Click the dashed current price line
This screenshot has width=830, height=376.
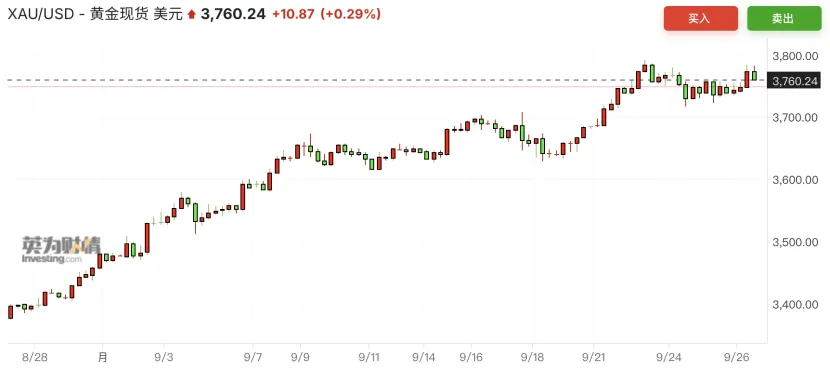pyautogui.click(x=386, y=80)
